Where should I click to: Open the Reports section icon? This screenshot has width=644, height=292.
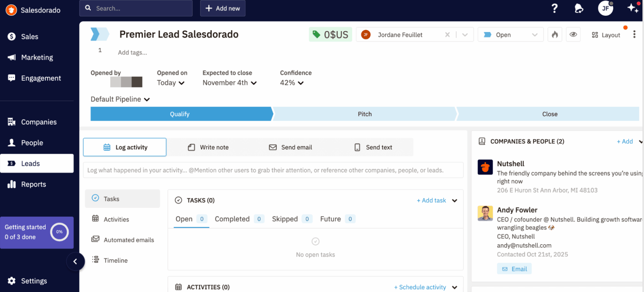click(12, 184)
